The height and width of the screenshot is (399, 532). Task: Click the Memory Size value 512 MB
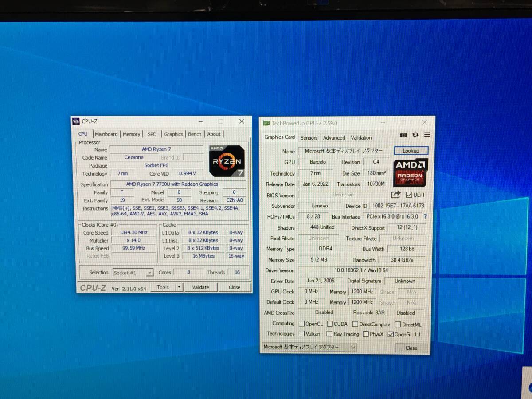[319, 260]
